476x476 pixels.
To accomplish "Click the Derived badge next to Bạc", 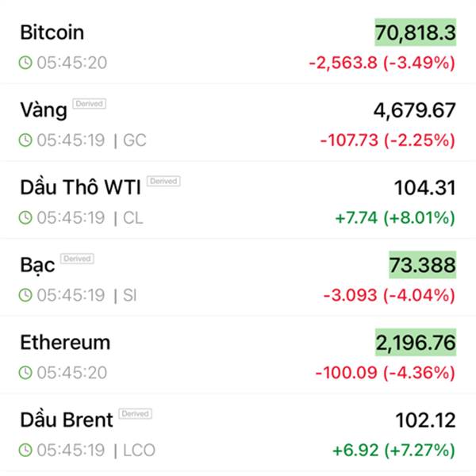I will tap(77, 259).
